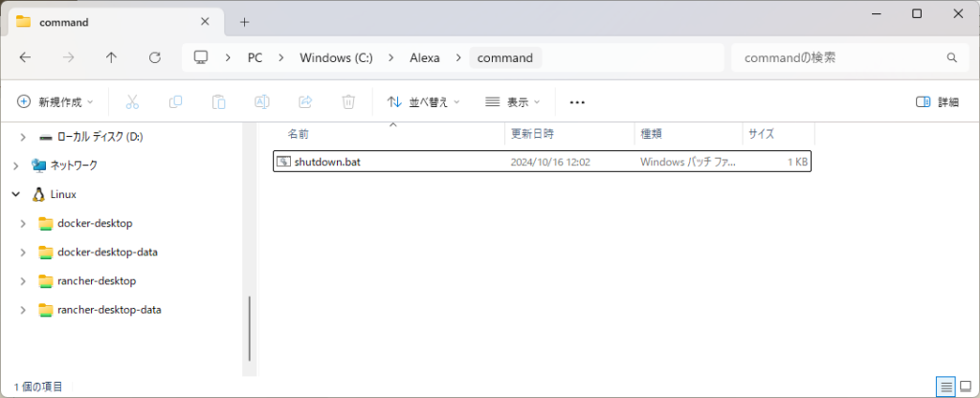This screenshot has width=980, height=398.
Task: Navigate to Alexa in the breadcrumb
Action: coord(424,57)
